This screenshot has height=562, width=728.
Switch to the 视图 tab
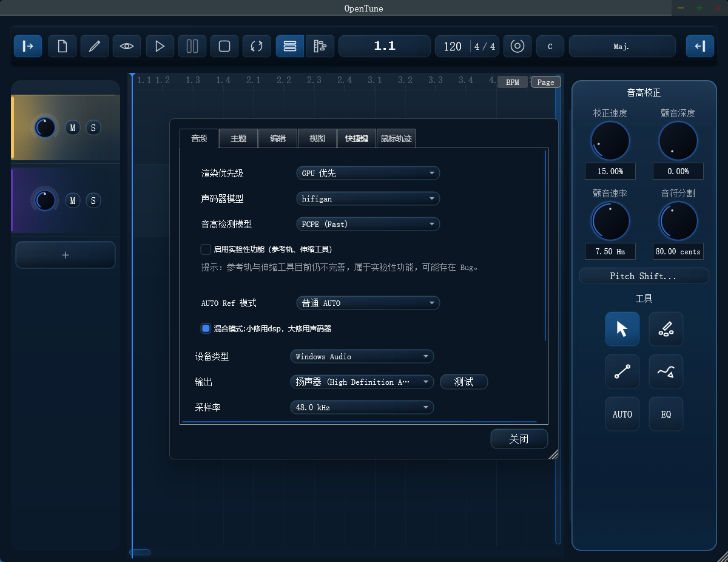(317, 138)
